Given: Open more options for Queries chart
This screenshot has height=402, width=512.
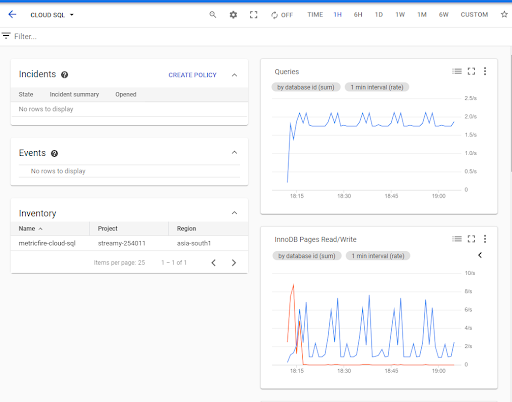Looking at the screenshot, I should pyautogui.click(x=485, y=71).
